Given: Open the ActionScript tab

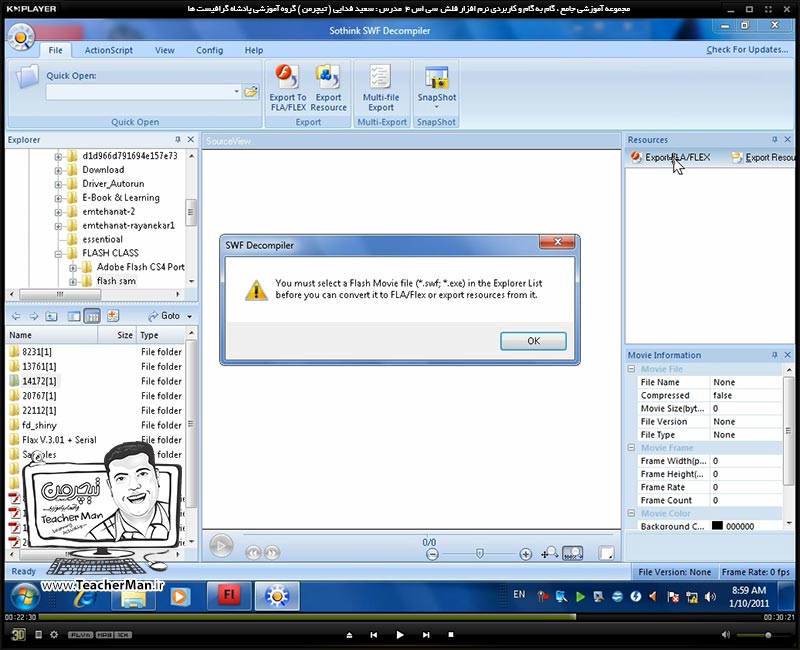Looking at the screenshot, I should coord(109,50).
